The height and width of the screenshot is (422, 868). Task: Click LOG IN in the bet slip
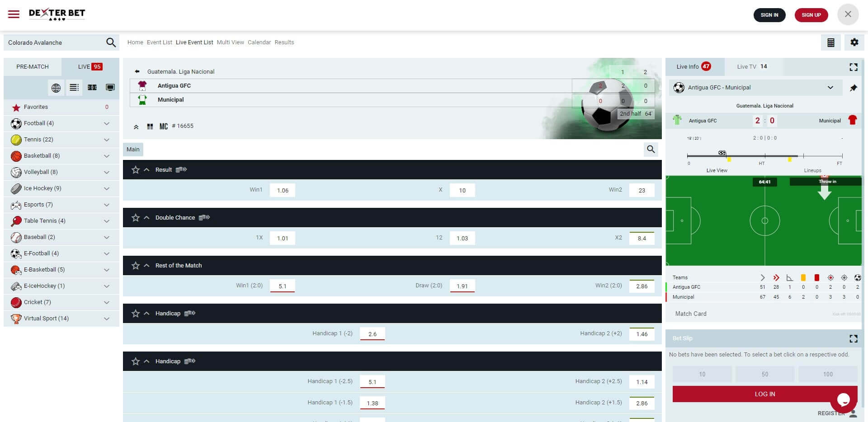pos(764,394)
